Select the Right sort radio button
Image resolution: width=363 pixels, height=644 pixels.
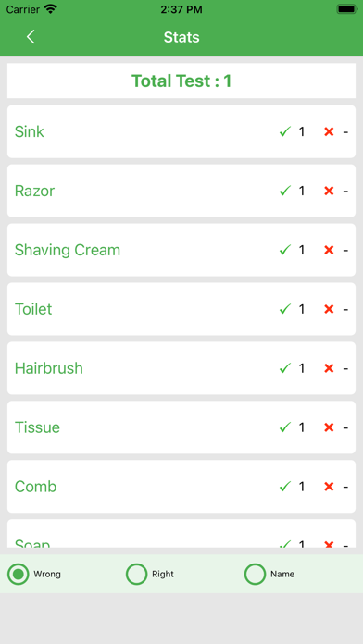tap(136, 574)
